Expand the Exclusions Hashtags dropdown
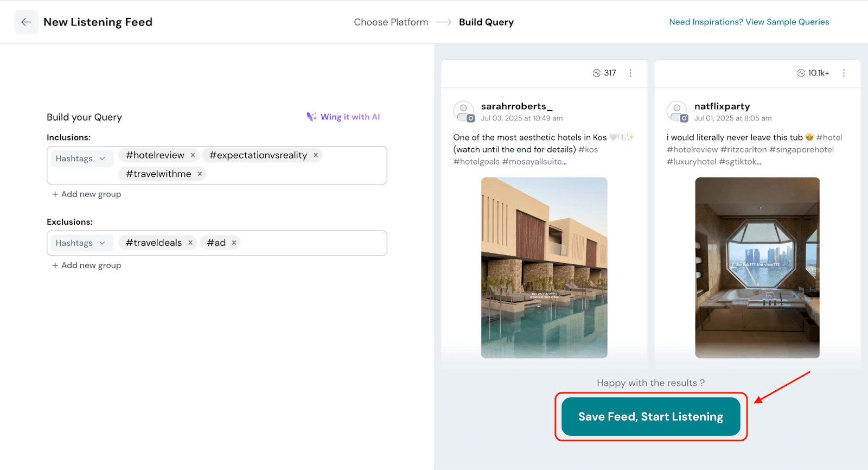 point(81,243)
